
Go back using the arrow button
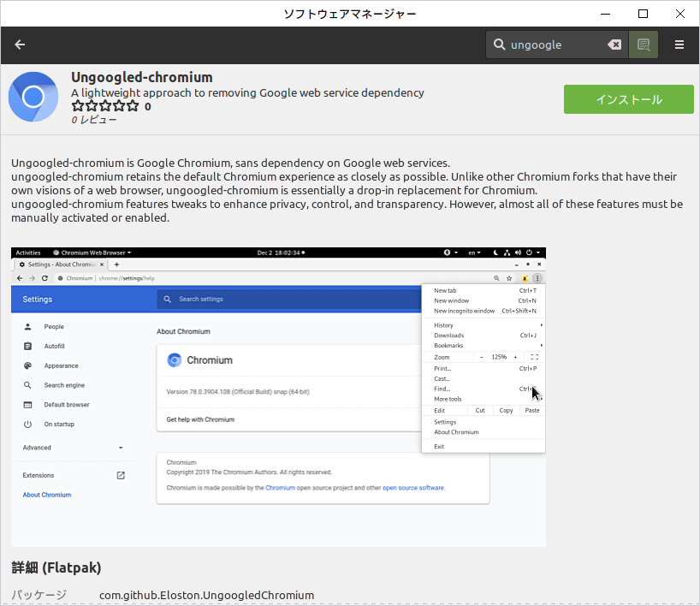pos(20,45)
